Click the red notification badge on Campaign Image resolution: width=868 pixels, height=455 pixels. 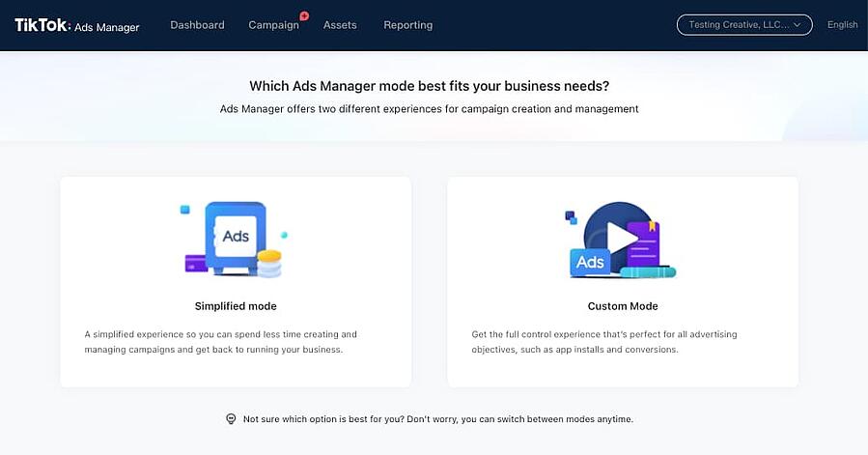point(304,15)
